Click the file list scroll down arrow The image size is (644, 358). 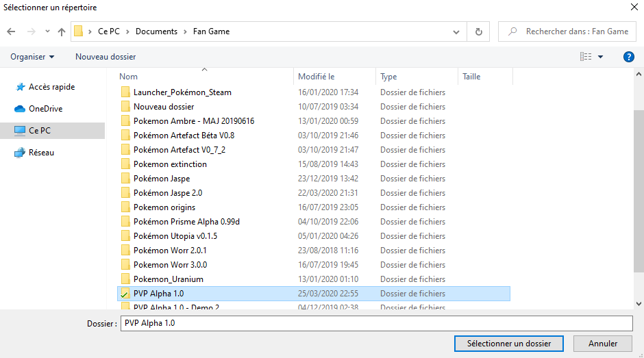pyautogui.click(x=639, y=304)
